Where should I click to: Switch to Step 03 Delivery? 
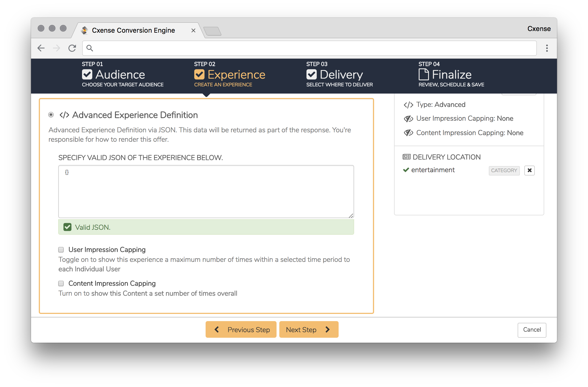click(x=339, y=74)
